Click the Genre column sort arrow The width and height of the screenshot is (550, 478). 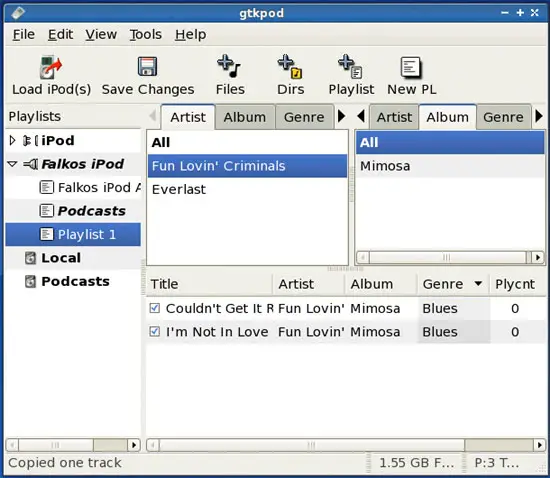[x=478, y=283]
